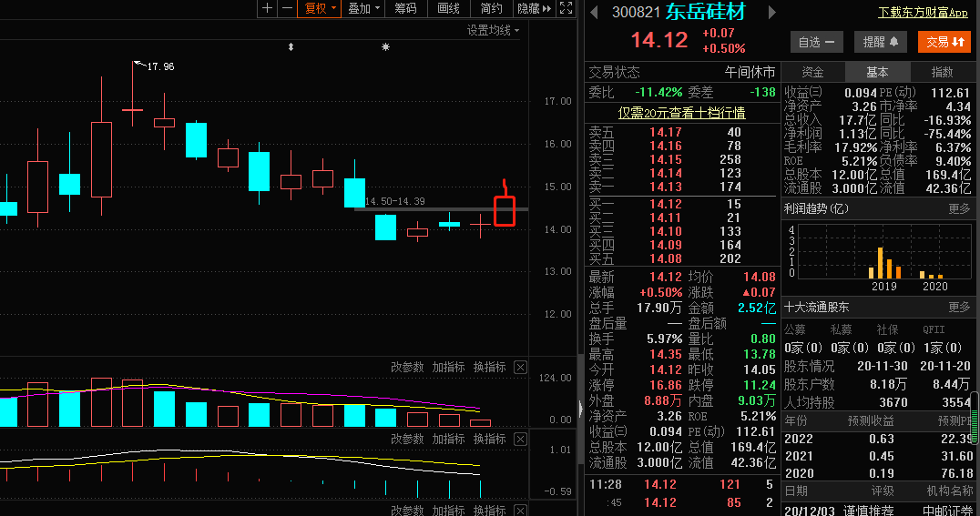Click the 跌停 price 11.24
The image size is (980, 516).
[x=760, y=385]
